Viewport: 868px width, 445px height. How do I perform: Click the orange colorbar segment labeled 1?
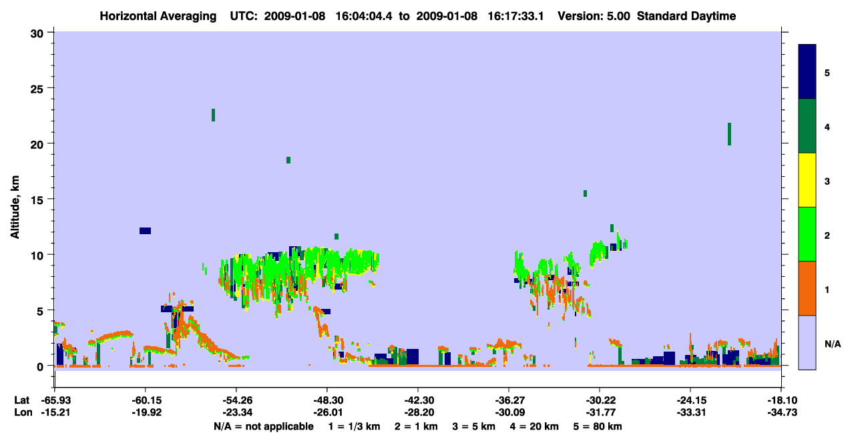tap(807, 288)
